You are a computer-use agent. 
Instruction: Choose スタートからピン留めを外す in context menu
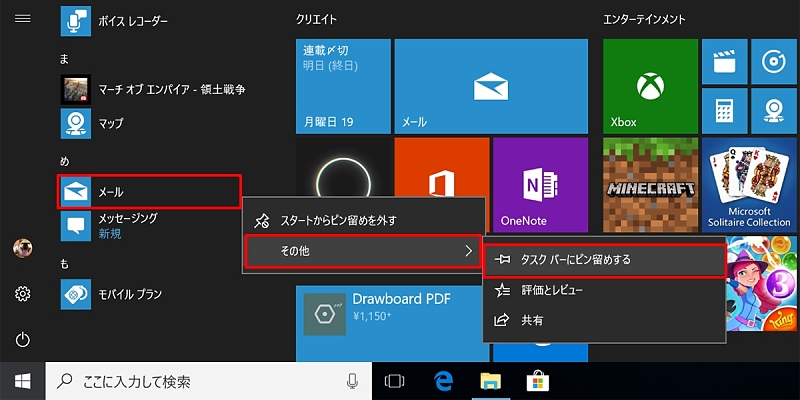(363, 221)
